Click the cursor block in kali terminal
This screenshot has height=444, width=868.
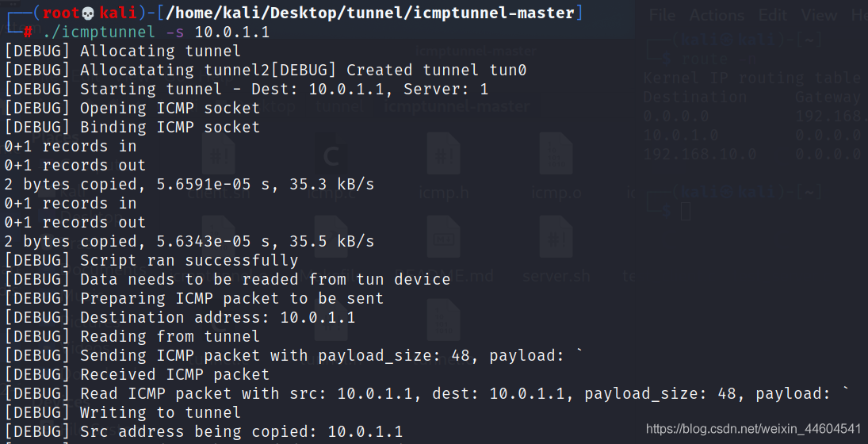click(686, 211)
